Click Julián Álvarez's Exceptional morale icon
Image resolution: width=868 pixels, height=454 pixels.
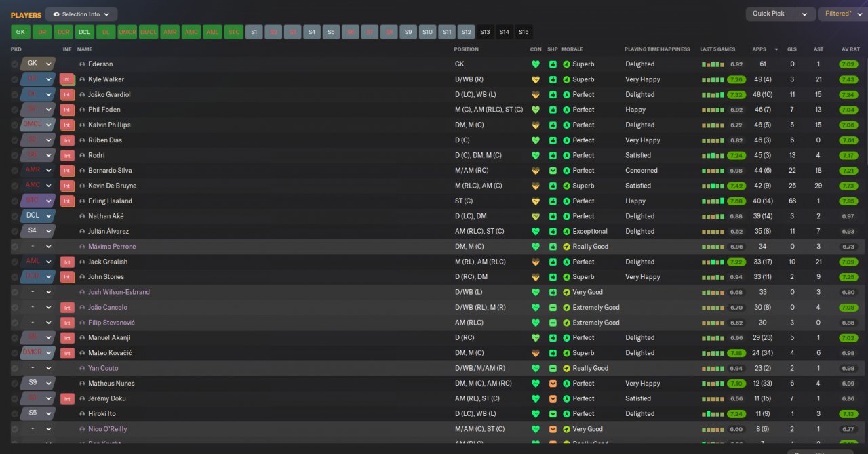tap(567, 231)
